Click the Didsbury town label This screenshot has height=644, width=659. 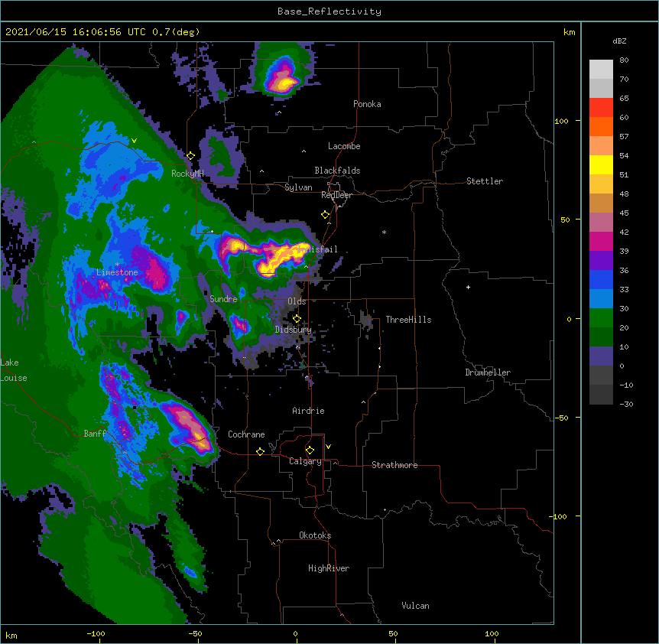[x=294, y=330]
